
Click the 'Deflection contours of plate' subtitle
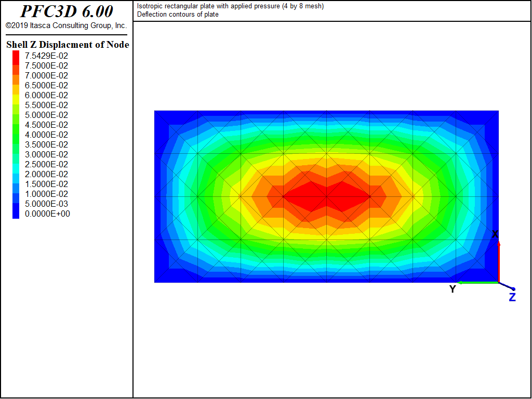178,15
